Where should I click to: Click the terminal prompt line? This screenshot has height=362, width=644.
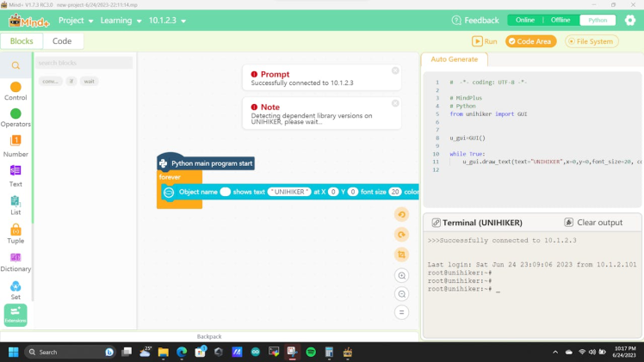click(464, 289)
